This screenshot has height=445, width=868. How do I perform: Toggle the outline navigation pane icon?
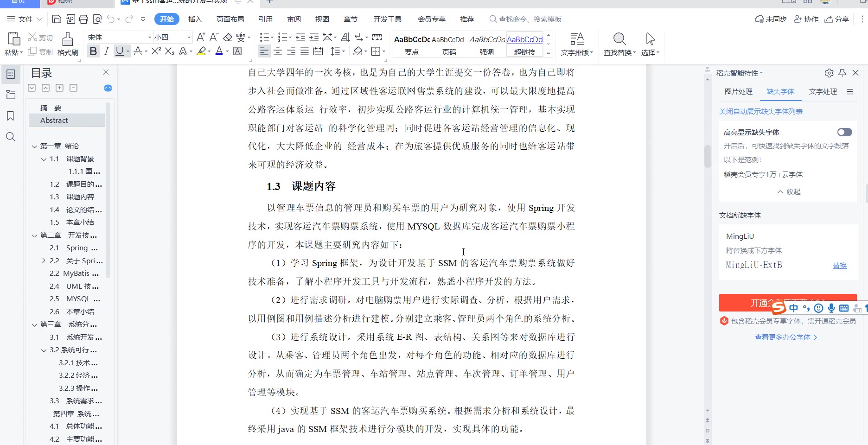(11, 74)
